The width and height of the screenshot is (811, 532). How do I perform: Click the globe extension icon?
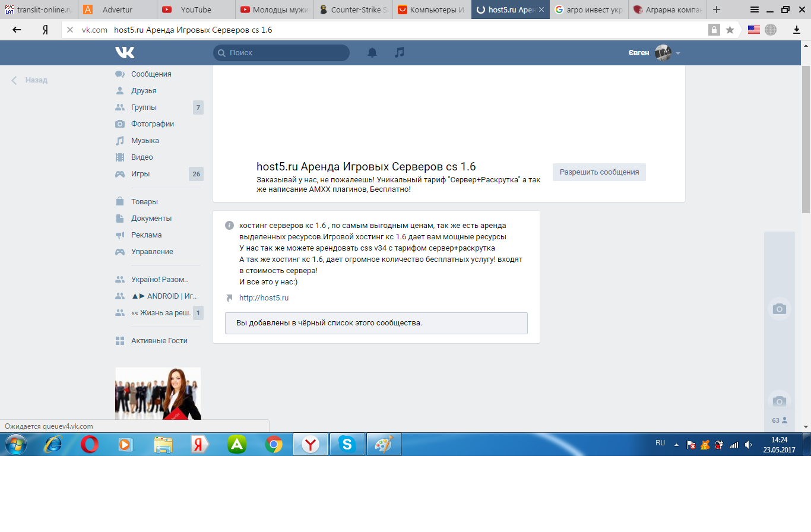(x=771, y=30)
